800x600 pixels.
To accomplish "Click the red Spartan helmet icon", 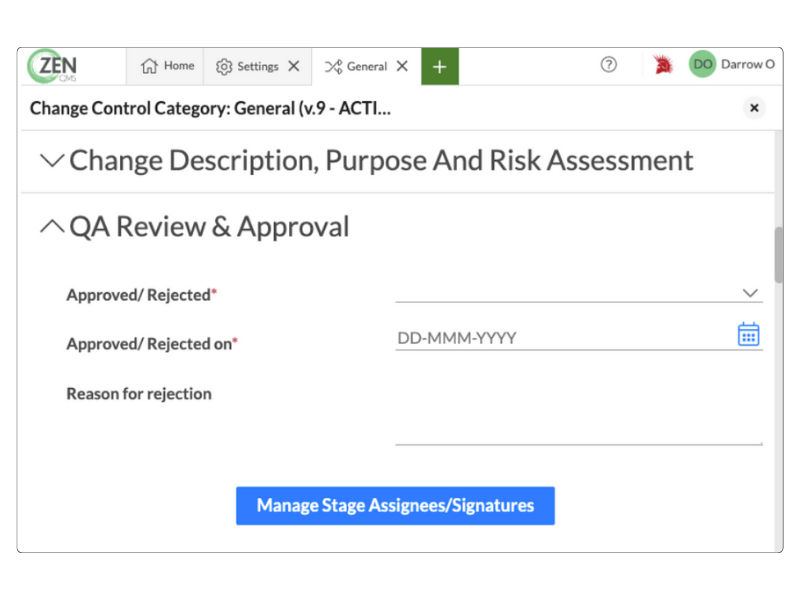I will click(662, 66).
